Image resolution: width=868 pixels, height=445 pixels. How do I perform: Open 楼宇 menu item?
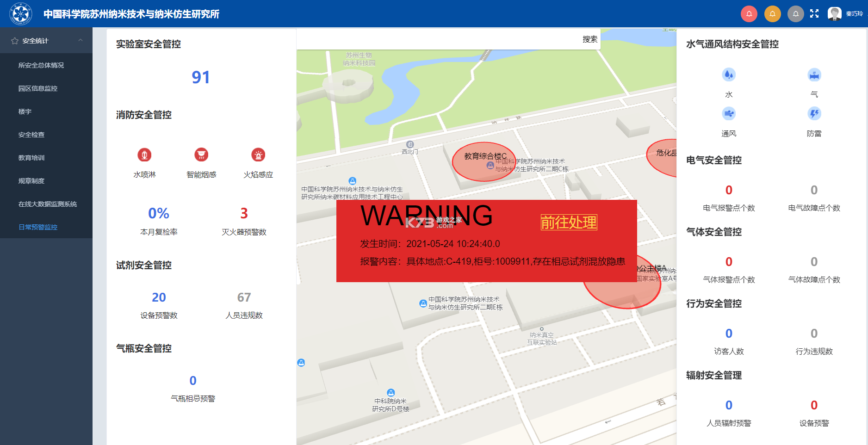click(46, 111)
